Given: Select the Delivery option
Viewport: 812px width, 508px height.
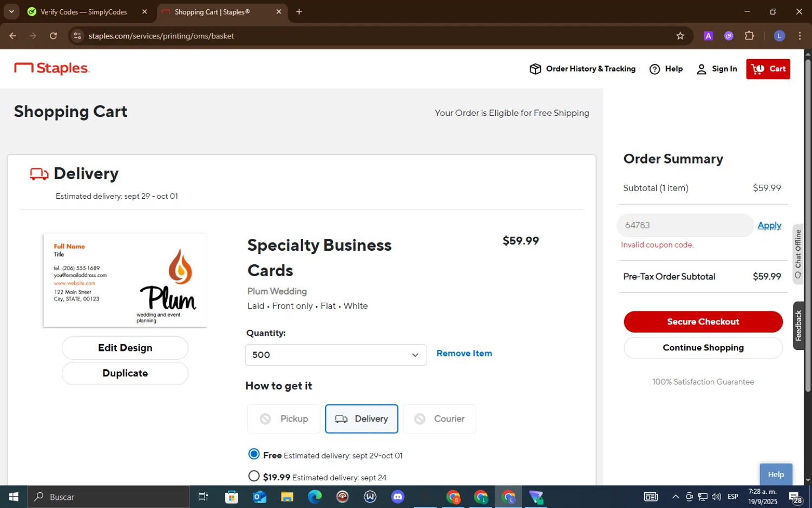Looking at the screenshot, I should pos(362,419).
